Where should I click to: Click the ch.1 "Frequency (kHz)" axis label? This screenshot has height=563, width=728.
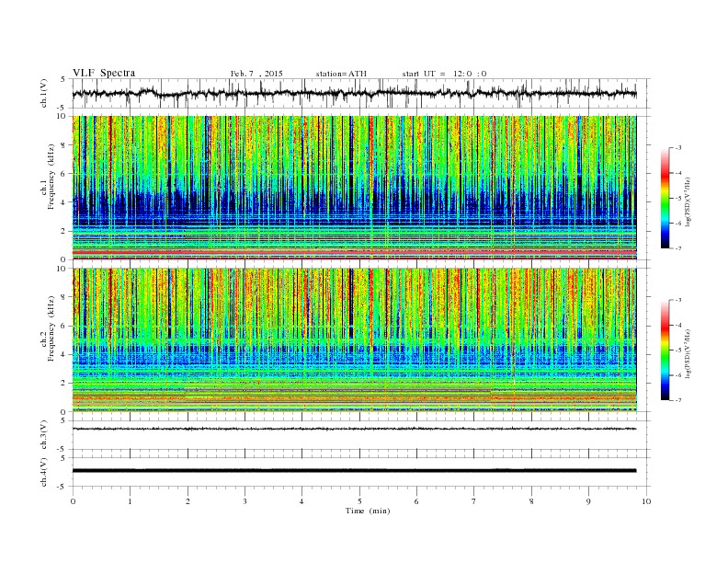[51, 177]
